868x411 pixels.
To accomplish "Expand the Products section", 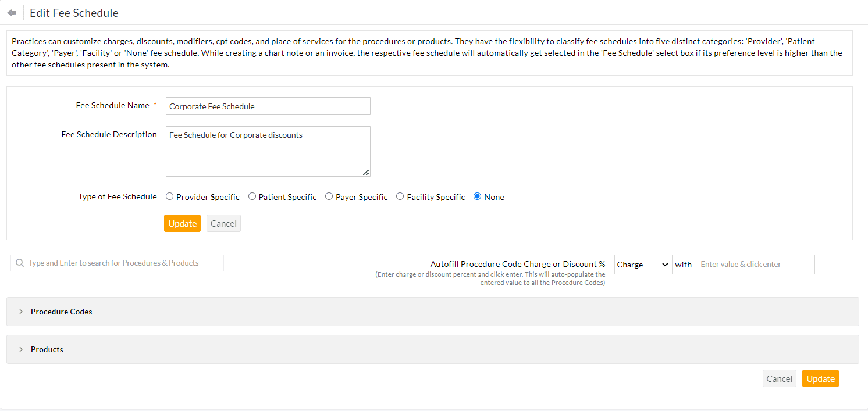I will [x=47, y=349].
